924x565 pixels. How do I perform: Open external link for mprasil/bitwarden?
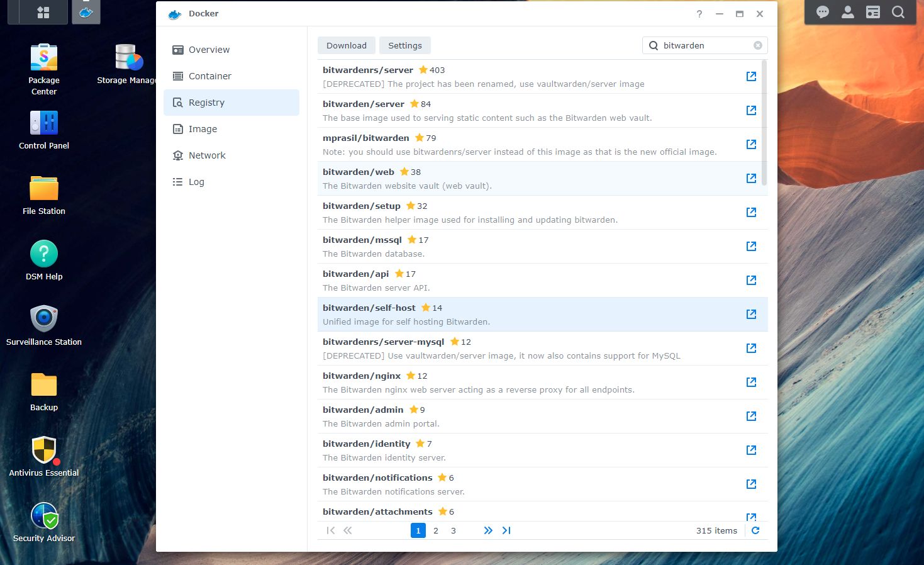pos(751,144)
